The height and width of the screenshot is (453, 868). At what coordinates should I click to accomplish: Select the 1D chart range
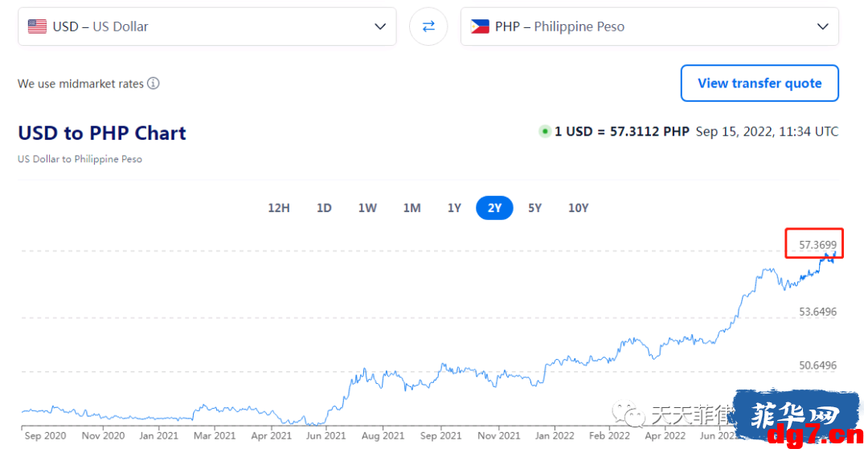[x=324, y=208]
